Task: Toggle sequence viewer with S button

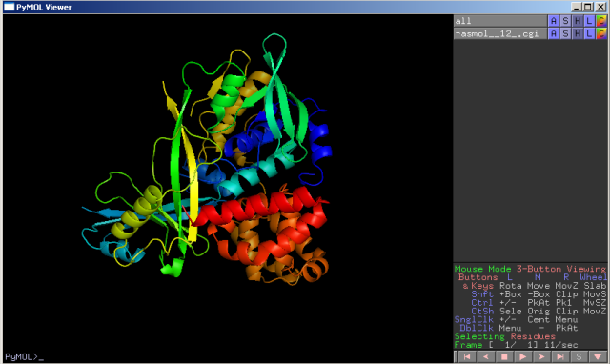Action: point(579,356)
